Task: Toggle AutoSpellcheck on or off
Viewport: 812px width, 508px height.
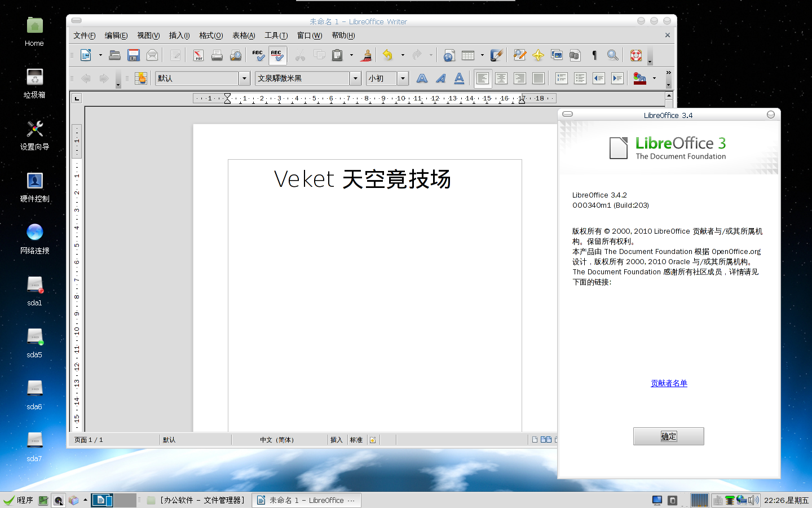Action: coord(277,55)
